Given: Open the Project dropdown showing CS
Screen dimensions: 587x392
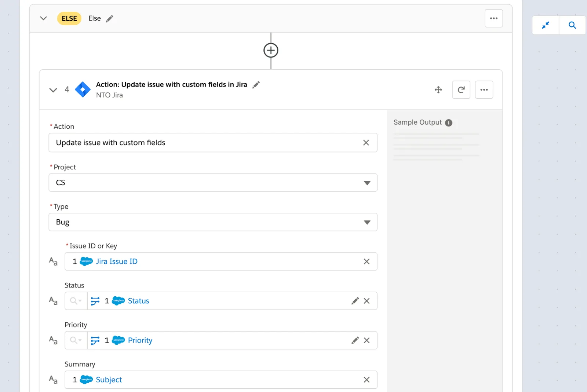Looking at the screenshot, I should coord(367,183).
